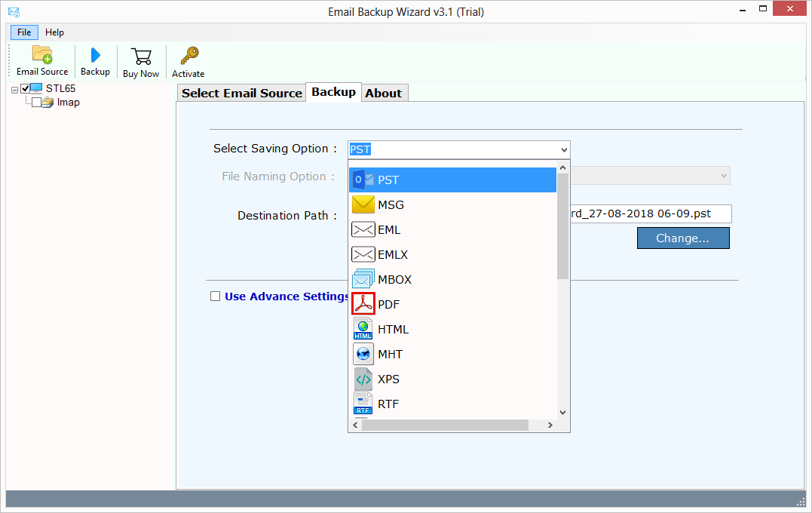Choose EML from the saving options
This screenshot has height=513, width=812.
click(x=452, y=229)
